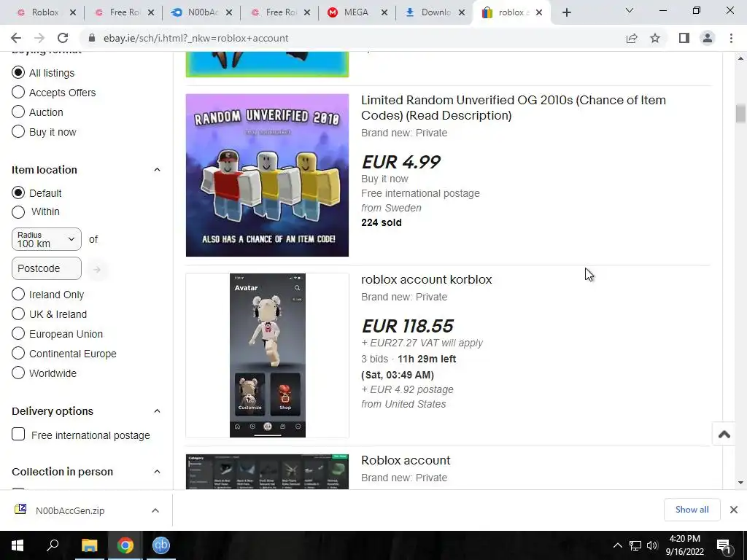Screen dimensions: 747x560
Task: Close the N00bAc tab
Action: coord(228,13)
